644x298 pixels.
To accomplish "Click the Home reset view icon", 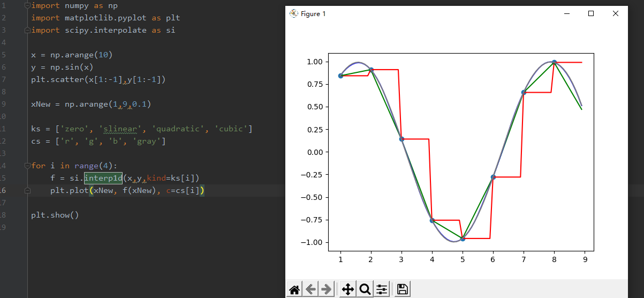I will [x=294, y=289].
